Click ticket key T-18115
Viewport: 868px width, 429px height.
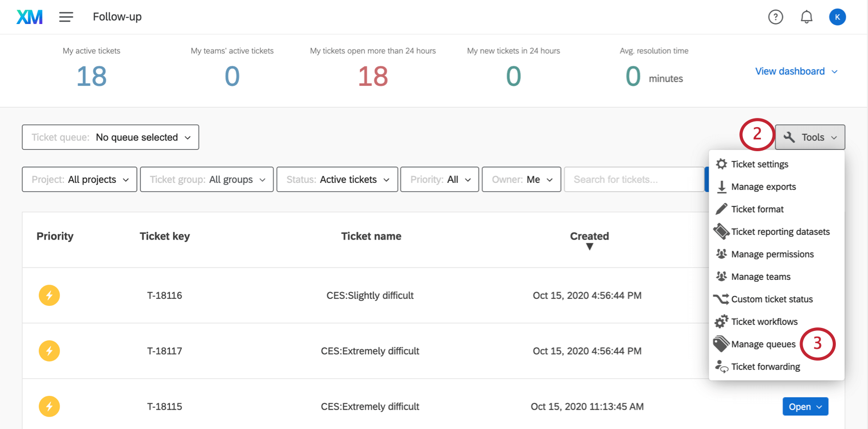click(x=164, y=407)
